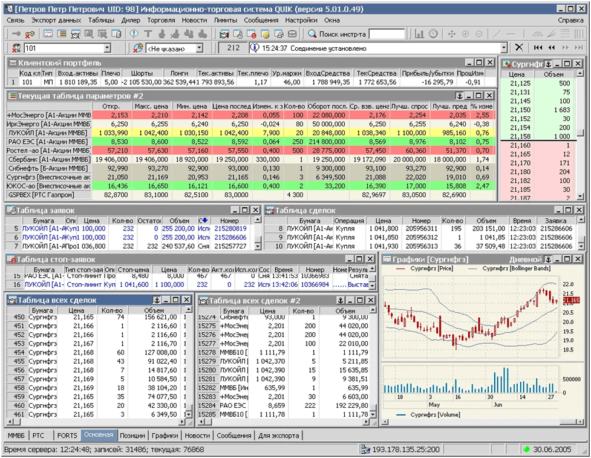Click the clock interval icon in toolbar
This screenshot has height=458, width=591.
coord(433,34)
